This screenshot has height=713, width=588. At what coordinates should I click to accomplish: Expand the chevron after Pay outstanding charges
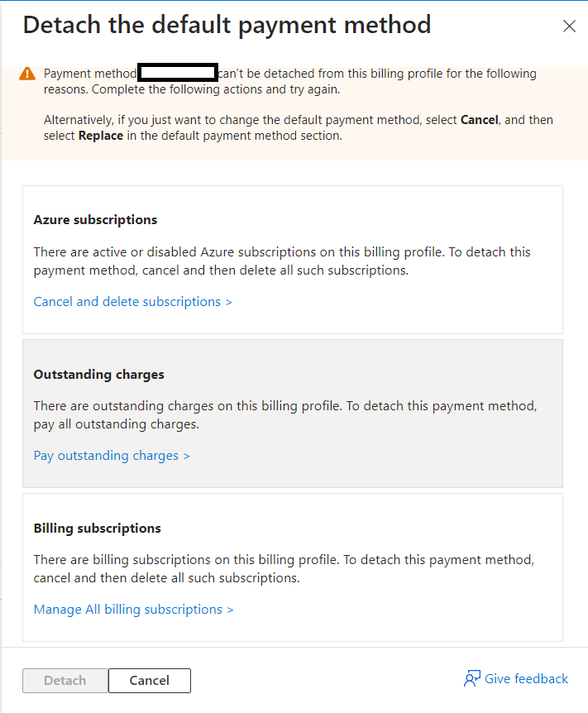pyautogui.click(x=187, y=455)
